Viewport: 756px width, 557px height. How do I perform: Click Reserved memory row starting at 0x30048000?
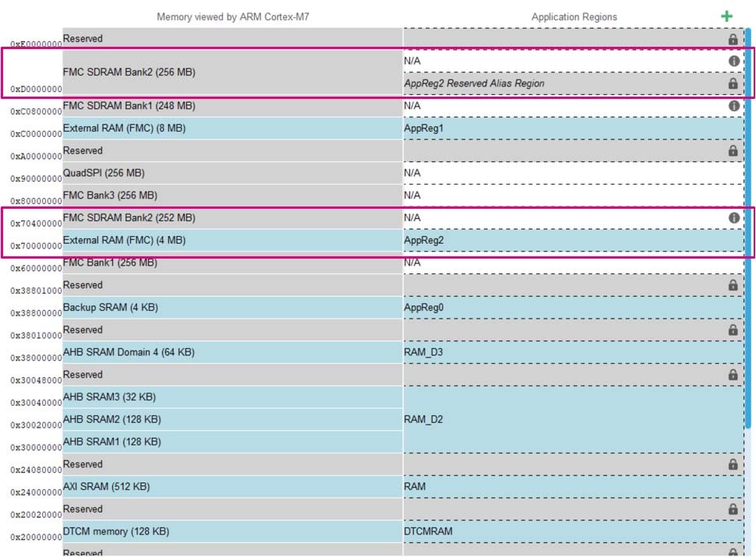pyautogui.click(x=232, y=375)
